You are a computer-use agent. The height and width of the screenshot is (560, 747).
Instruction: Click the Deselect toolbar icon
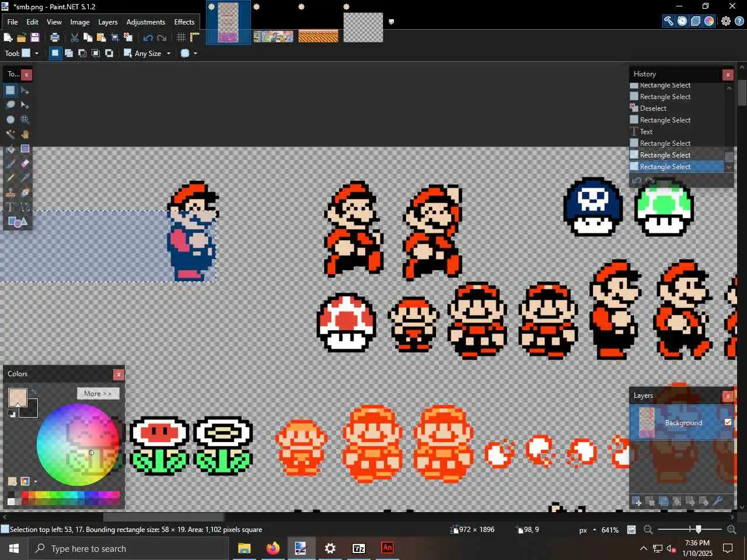tap(128, 37)
